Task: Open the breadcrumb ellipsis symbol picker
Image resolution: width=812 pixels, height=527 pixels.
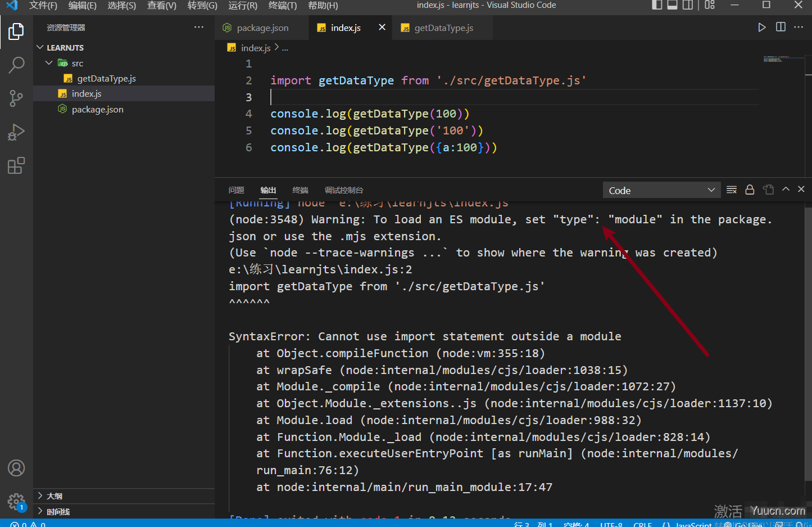Action: 285,48
